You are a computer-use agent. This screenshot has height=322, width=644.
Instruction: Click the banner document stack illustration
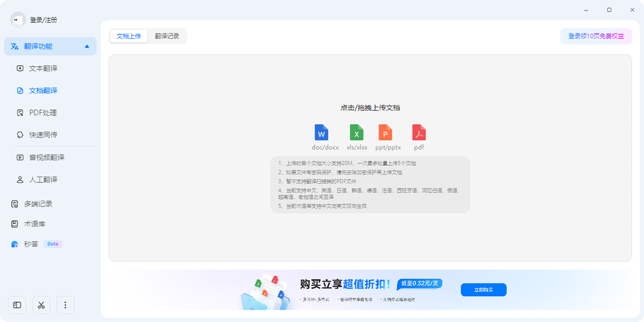coord(265,293)
